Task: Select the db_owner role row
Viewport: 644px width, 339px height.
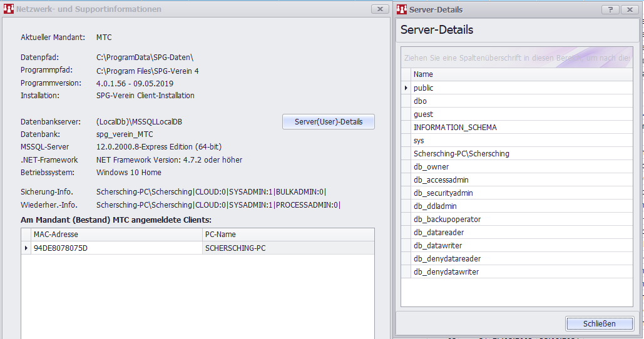Action: click(x=521, y=167)
